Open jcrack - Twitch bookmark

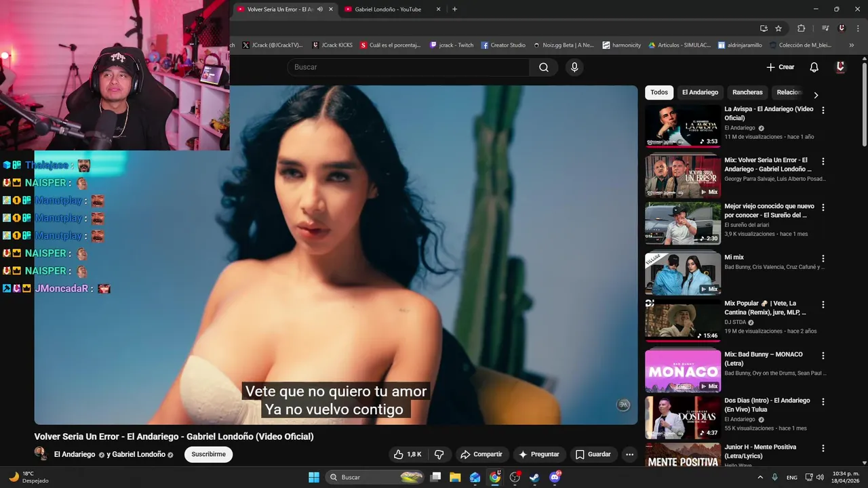[452, 45]
